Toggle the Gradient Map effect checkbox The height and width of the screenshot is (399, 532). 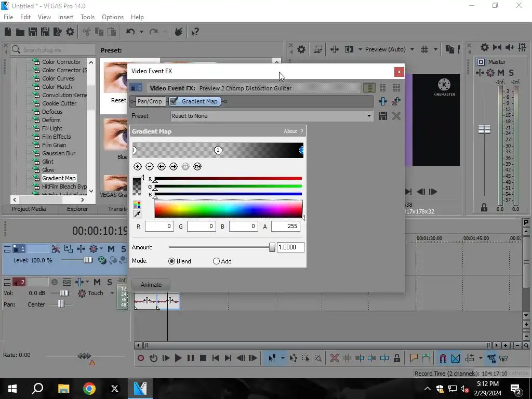[x=174, y=101]
